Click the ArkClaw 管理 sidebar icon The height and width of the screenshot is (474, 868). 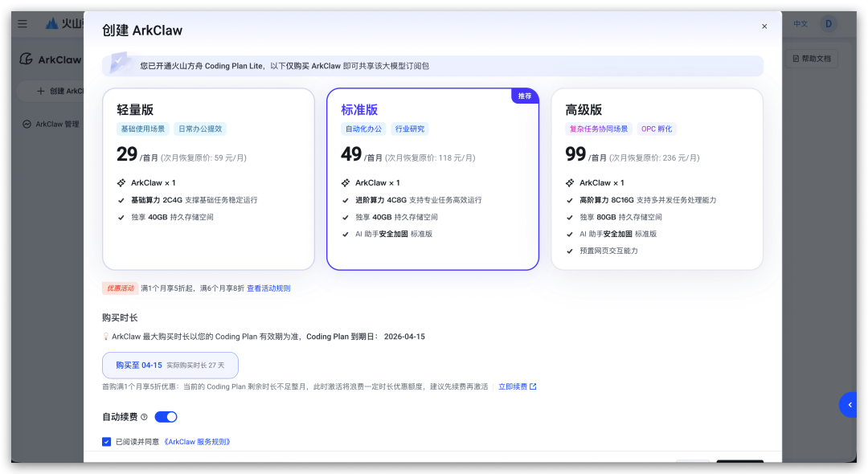[x=28, y=125]
